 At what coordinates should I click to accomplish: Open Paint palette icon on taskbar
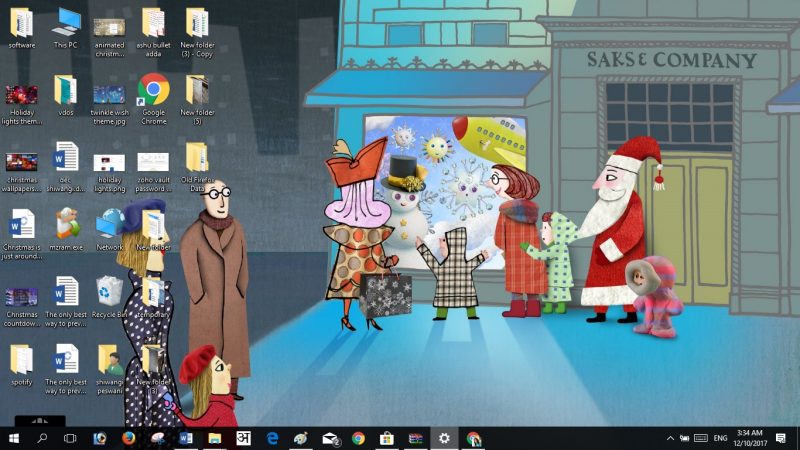click(x=301, y=438)
